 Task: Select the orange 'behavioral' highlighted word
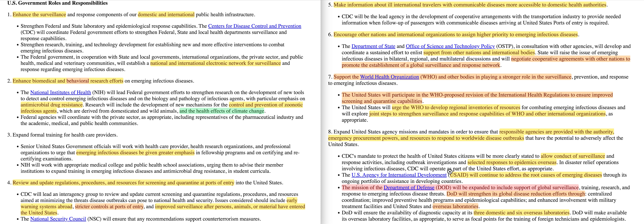(x=78, y=81)
